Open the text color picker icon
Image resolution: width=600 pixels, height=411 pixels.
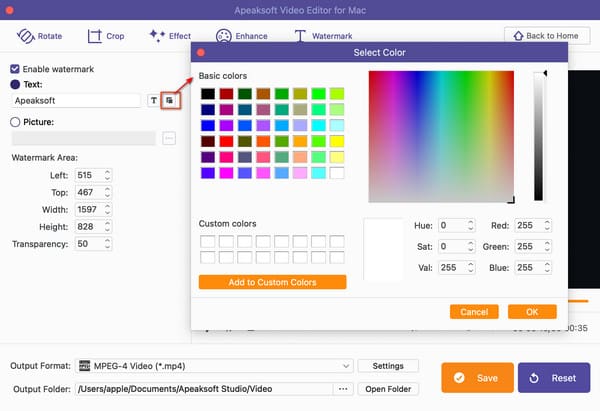[x=170, y=101]
